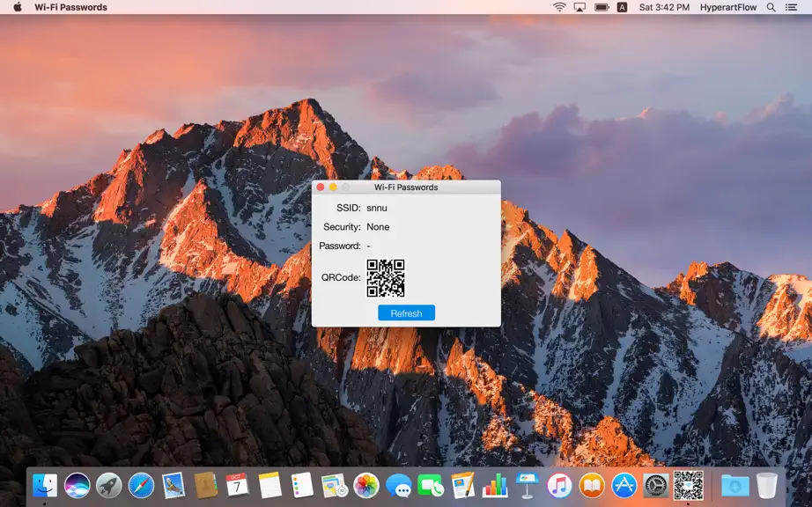
Task: Launch Siri from the Dock
Action: pyautogui.click(x=78, y=486)
